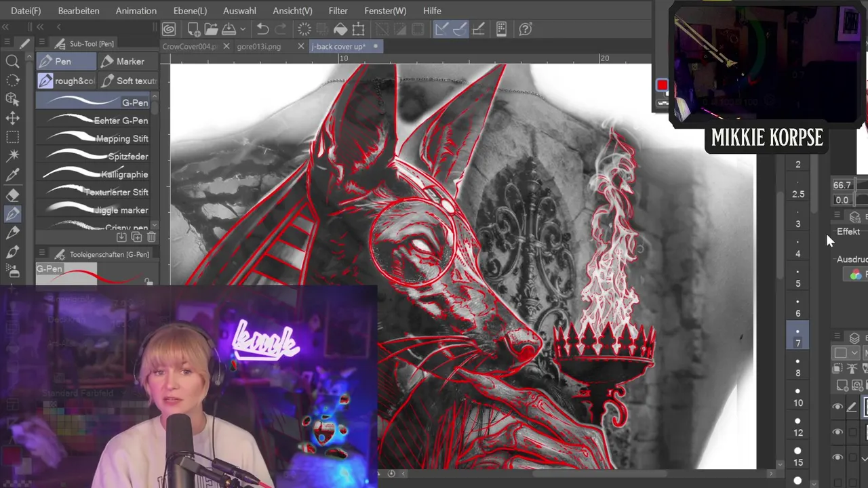Set brush size to 15
Viewport: 868px width, 488px height.
(797, 457)
